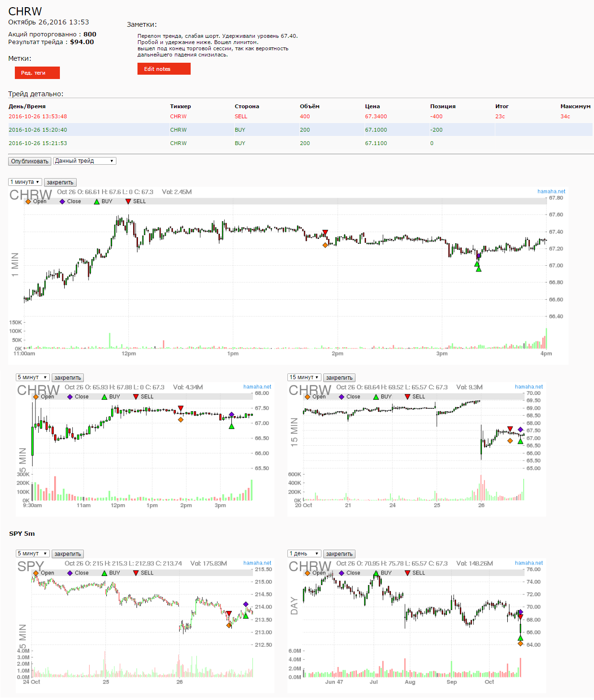Screen dimensions: 594x700
Task: Click the "Позиция" column header
Action: 443,106
